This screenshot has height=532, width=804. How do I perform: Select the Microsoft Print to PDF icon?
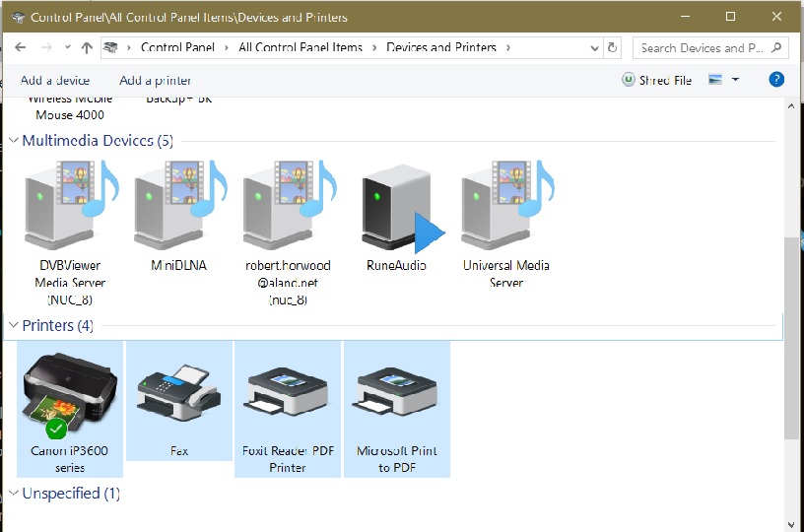click(x=397, y=391)
